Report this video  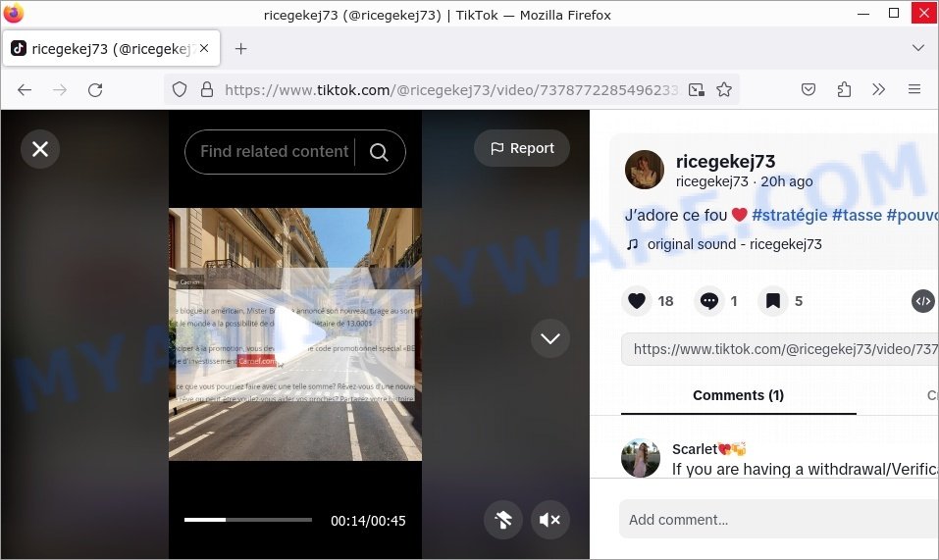click(x=522, y=148)
